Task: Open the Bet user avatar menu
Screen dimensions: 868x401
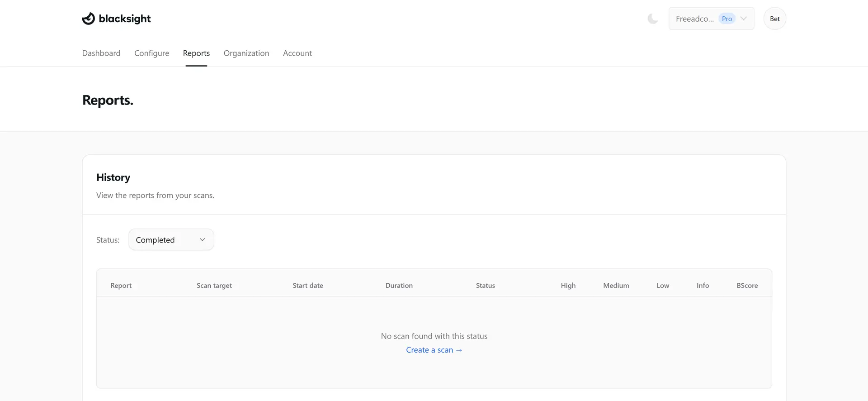Action: (x=774, y=19)
